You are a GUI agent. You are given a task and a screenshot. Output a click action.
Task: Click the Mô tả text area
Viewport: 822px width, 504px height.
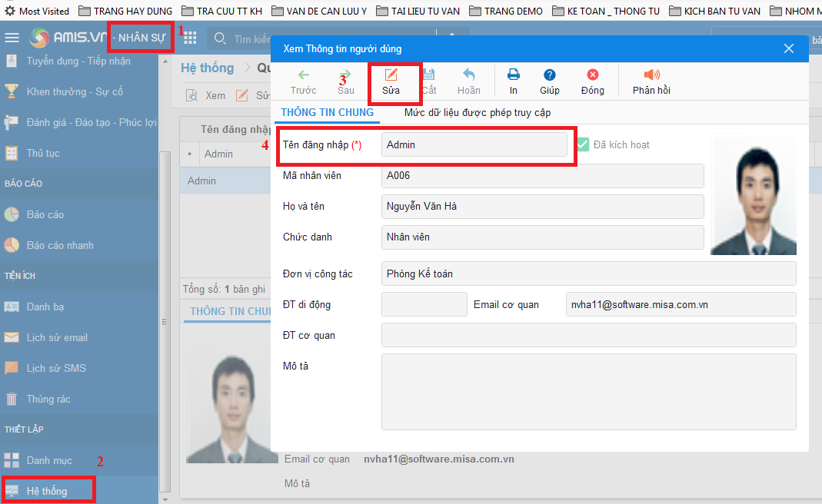[589, 392]
